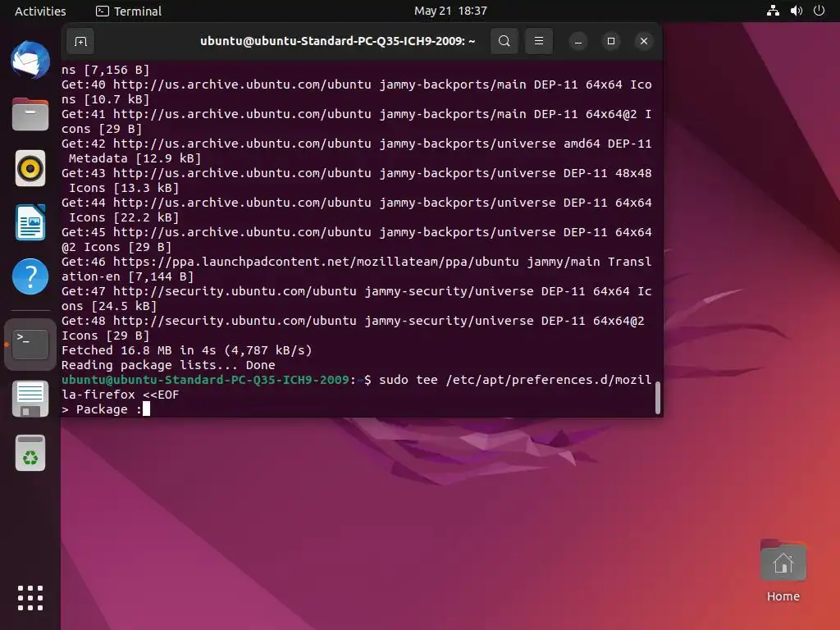Click the terminal scrollbar handle

[x=657, y=398]
